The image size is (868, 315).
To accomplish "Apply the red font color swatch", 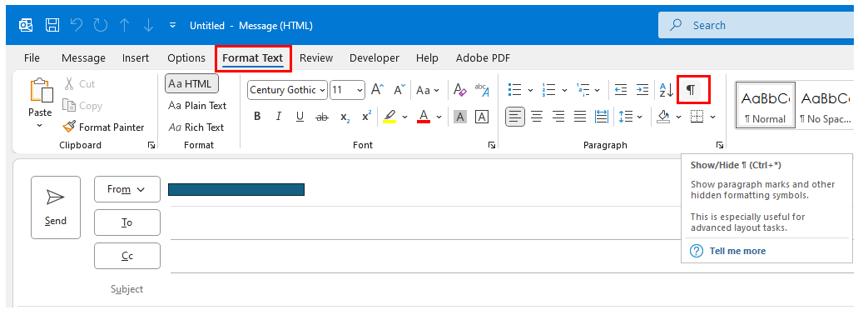I will pos(424,117).
